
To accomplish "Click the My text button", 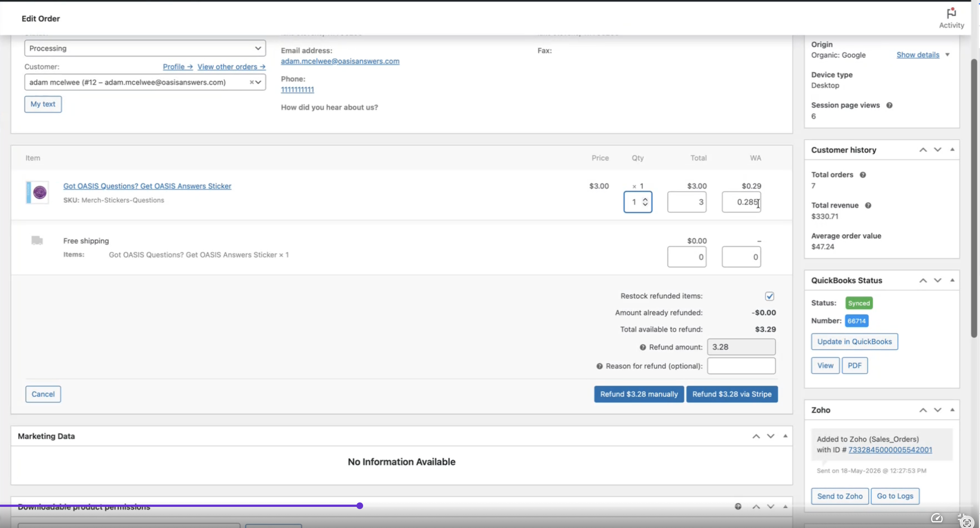I will 43,104.
